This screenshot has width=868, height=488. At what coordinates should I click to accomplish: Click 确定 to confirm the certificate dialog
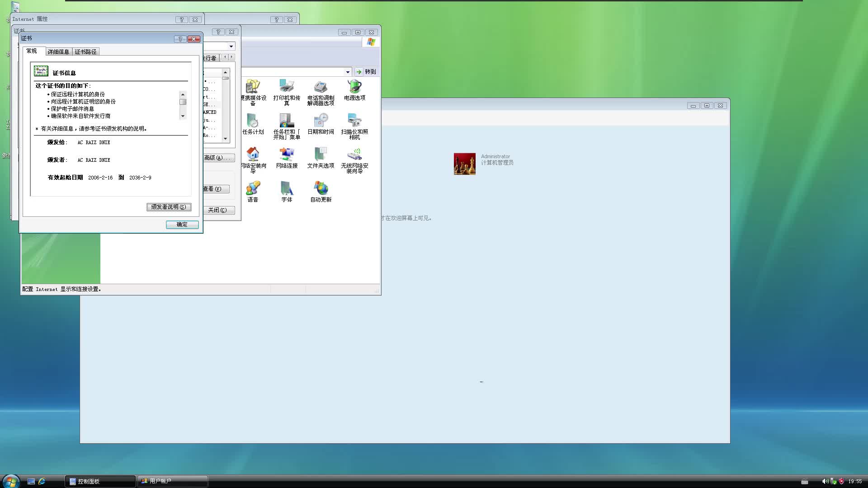tap(182, 225)
